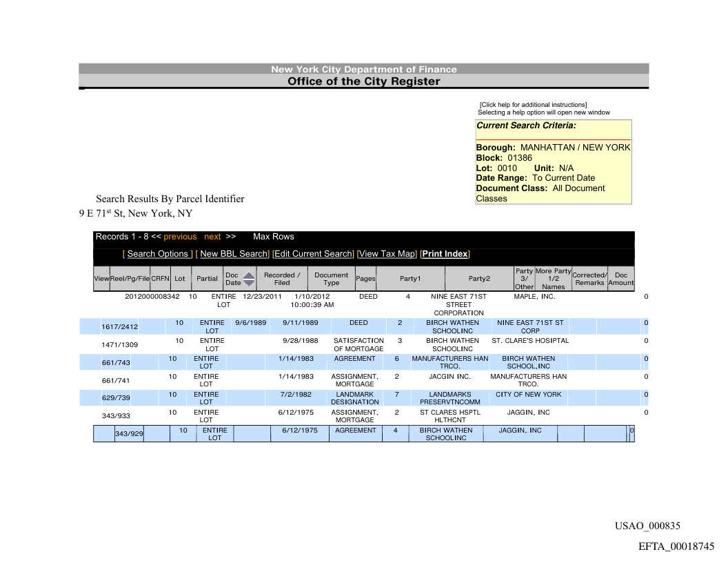Open View Tax Map link

click(x=387, y=254)
